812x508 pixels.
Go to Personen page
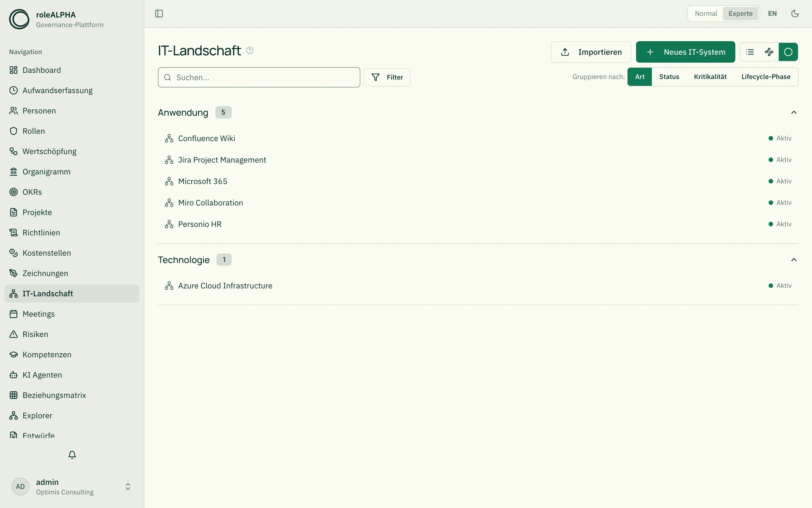pos(72,111)
